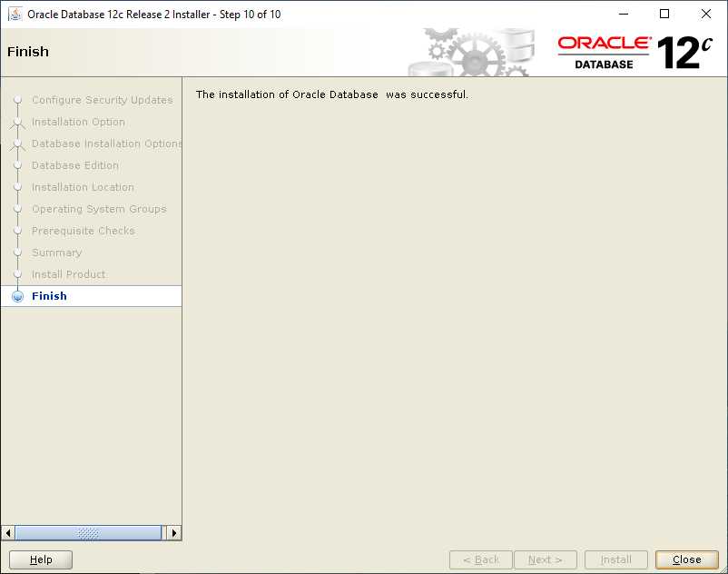Select the Install Product step
This screenshot has width=728, height=574.
(68, 274)
